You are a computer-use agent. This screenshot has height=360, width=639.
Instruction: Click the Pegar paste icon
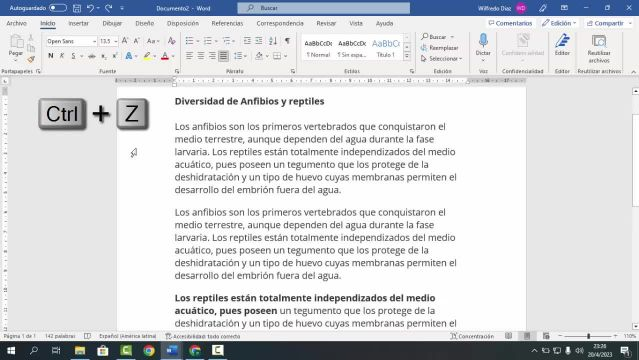[16, 41]
